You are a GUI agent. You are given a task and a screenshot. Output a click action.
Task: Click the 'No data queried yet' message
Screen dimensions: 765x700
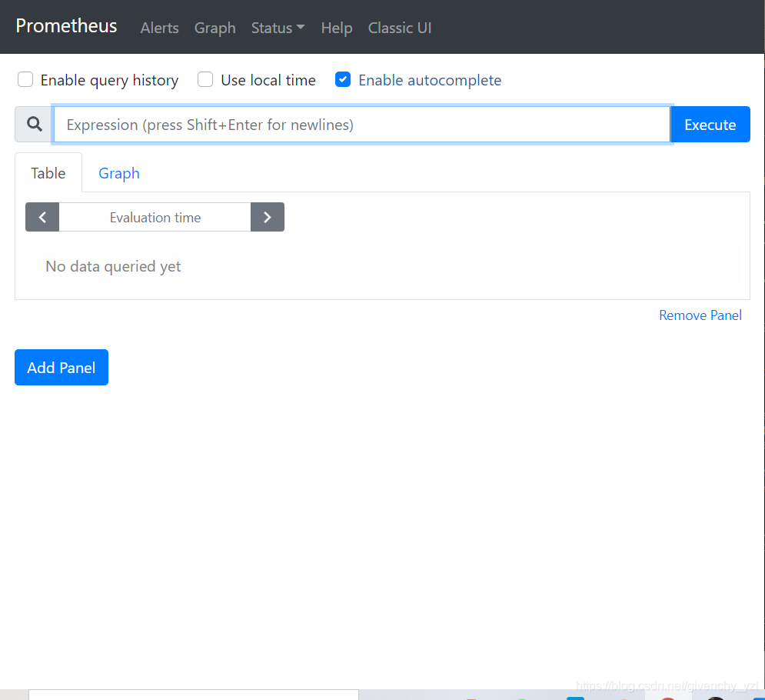(x=113, y=266)
